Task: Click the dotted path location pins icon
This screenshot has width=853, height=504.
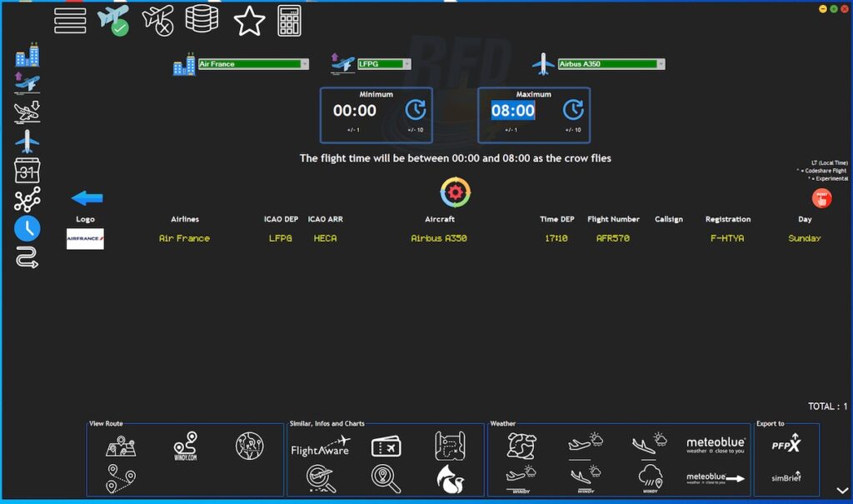Action: (x=121, y=479)
